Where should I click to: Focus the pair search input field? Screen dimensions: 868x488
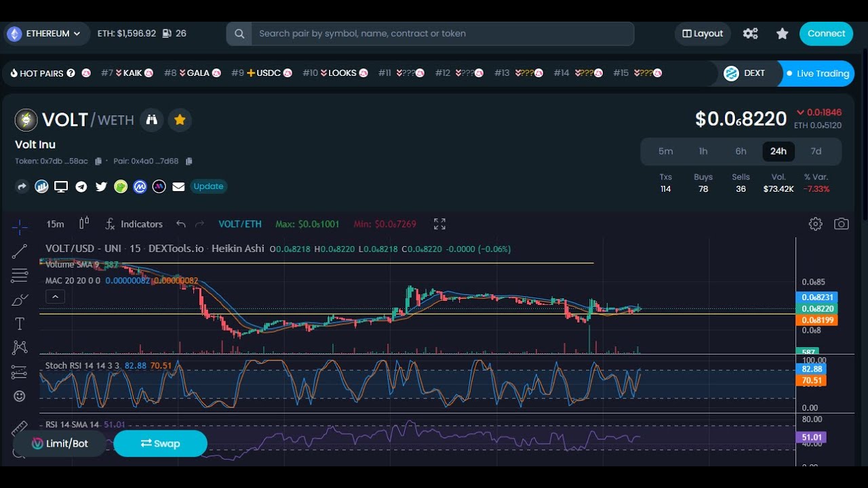[442, 33]
